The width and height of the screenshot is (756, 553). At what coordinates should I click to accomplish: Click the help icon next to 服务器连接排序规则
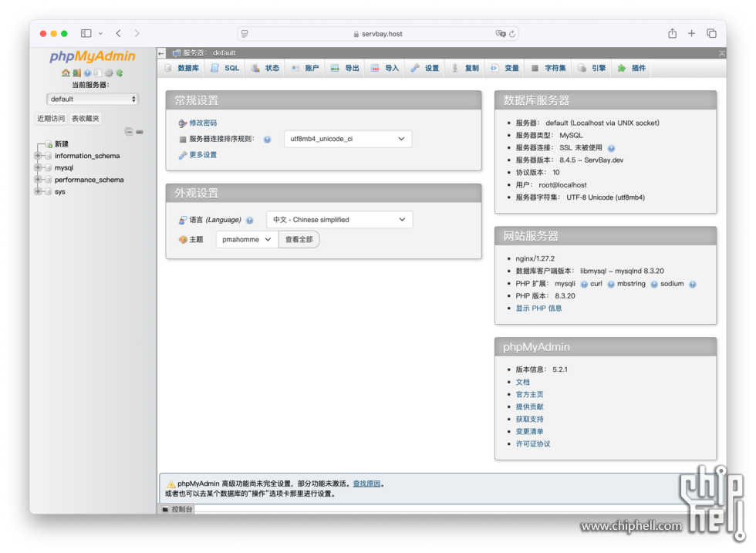(267, 140)
